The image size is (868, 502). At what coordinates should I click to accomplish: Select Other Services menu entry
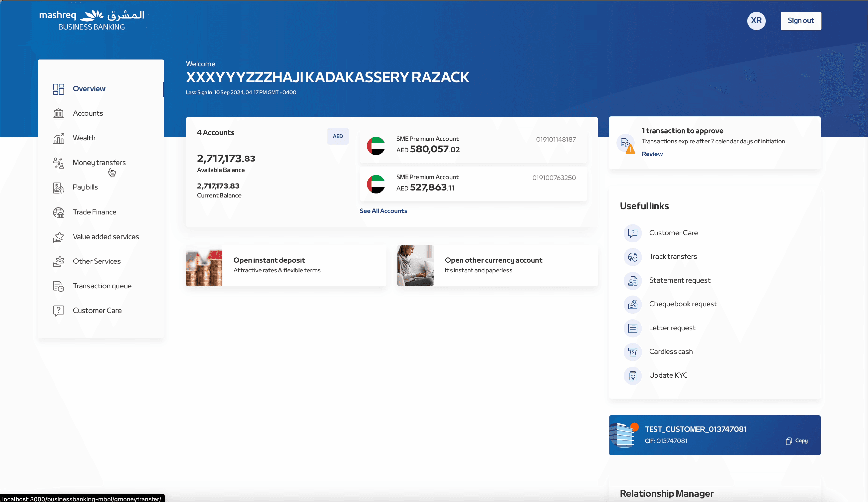coord(96,261)
